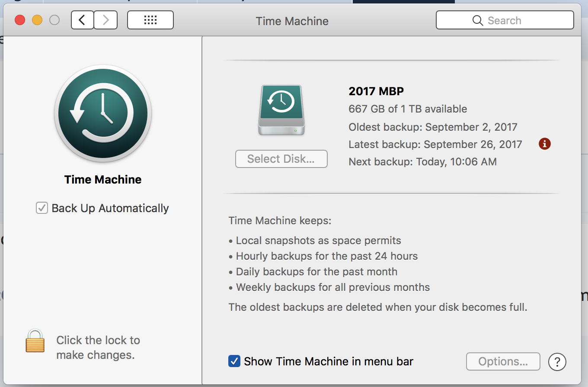Viewport: 588px width, 387px height.
Task: Click the 'oldest backups are deleted' sentence
Action: pyautogui.click(x=378, y=307)
